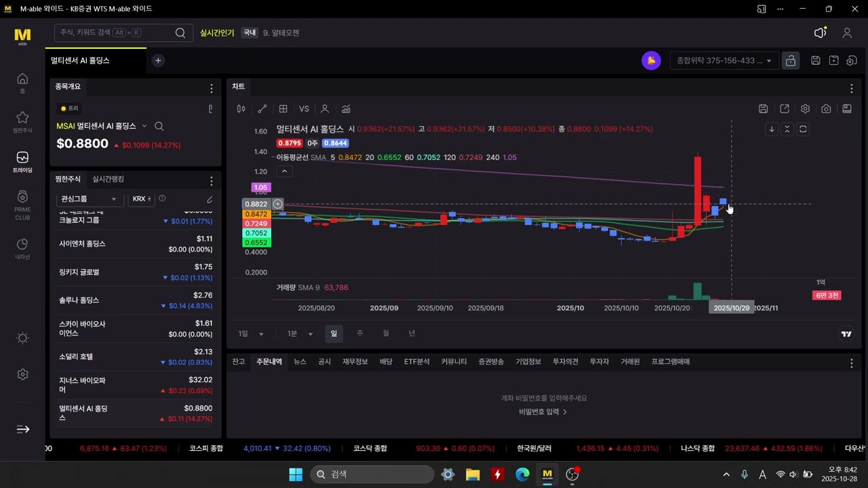Open chart indicators icon
868x488 pixels.
point(346,108)
